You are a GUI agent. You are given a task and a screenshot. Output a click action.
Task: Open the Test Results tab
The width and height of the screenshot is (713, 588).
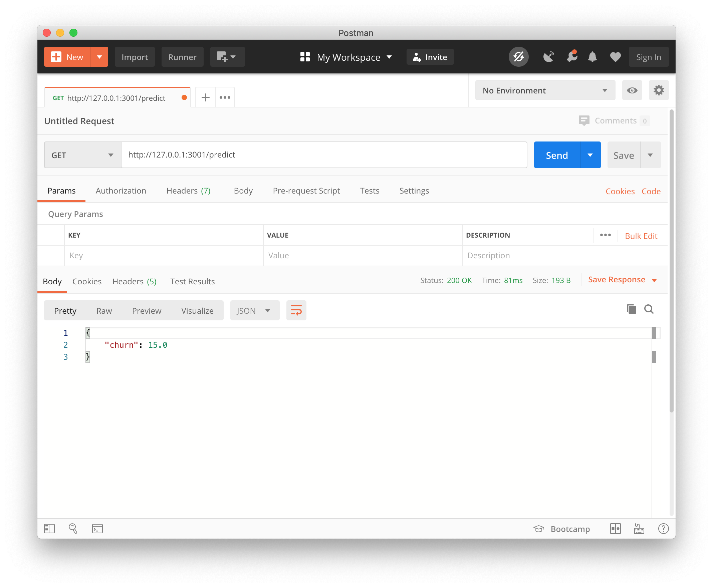(192, 281)
